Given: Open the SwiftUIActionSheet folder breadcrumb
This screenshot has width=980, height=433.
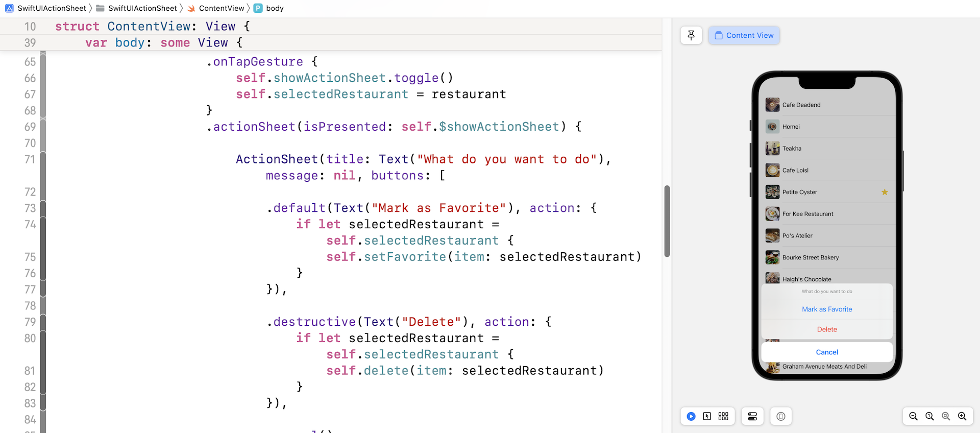Looking at the screenshot, I should [x=142, y=8].
